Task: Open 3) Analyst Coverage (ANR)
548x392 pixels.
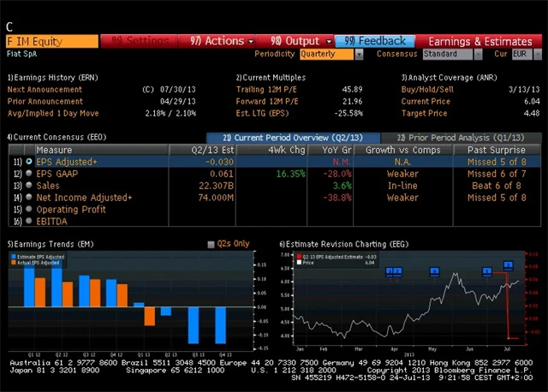Action: pos(449,78)
